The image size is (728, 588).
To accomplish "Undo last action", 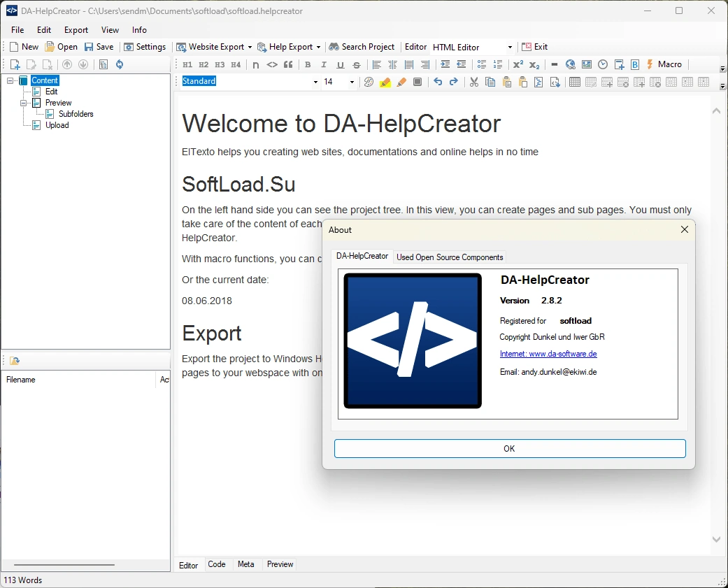I will coord(437,82).
